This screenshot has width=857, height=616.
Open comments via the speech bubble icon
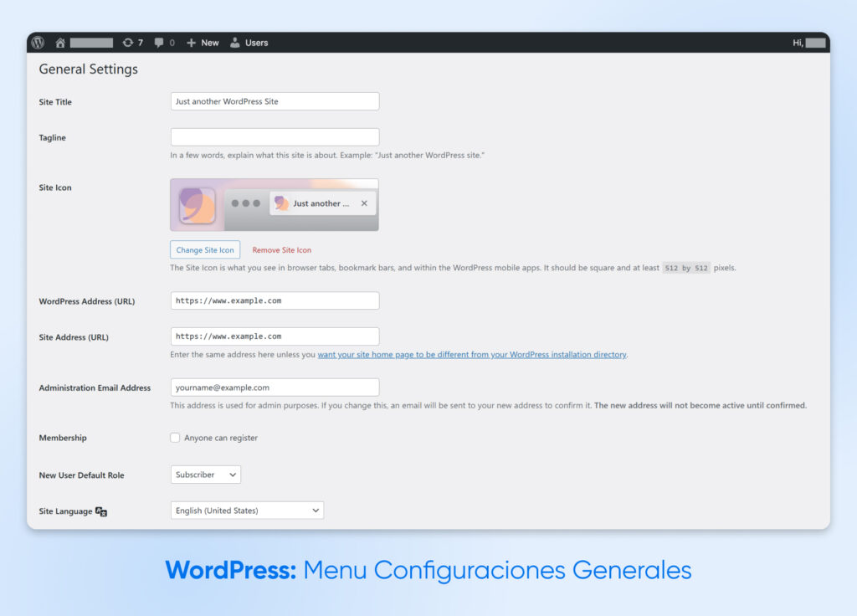tap(158, 43)
